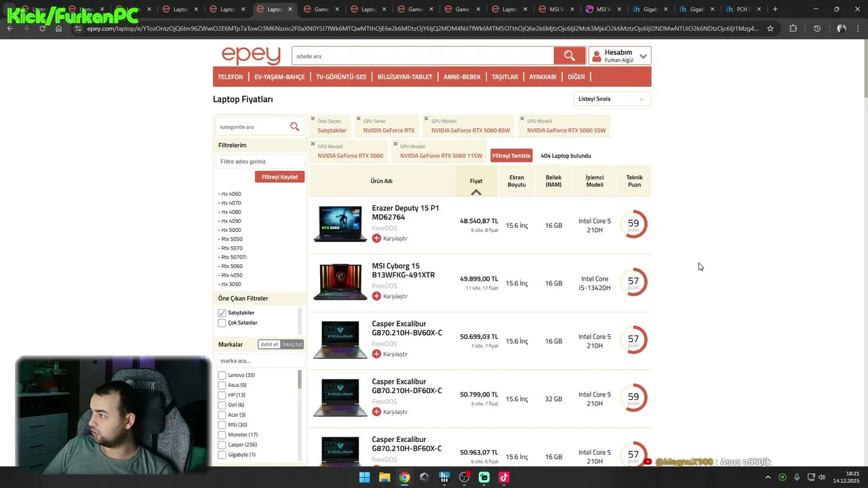The height and width of the screenshot is (488, 868).
Task: Check the Dell (6) brand checkbox
Action: point(222,405)
